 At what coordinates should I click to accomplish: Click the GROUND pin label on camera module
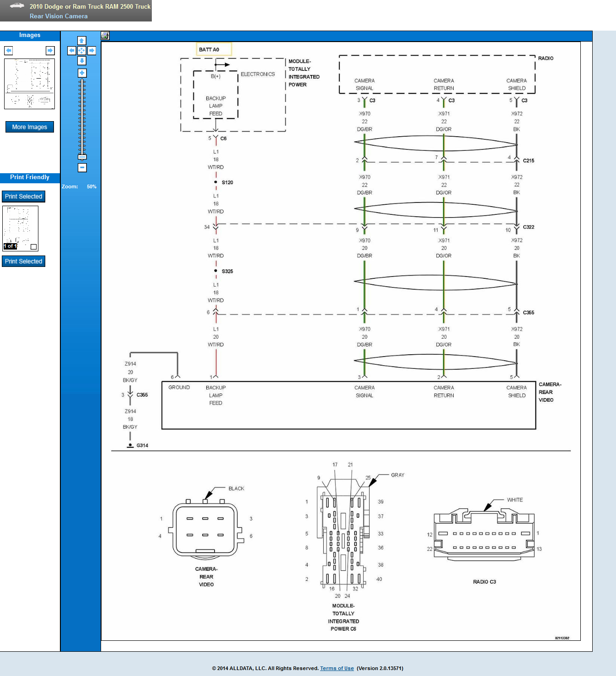click(179, 387)
